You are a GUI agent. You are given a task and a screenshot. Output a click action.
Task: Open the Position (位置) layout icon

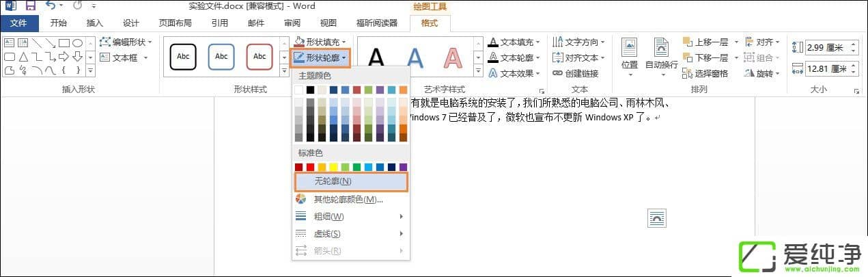(x=630, y=55)
